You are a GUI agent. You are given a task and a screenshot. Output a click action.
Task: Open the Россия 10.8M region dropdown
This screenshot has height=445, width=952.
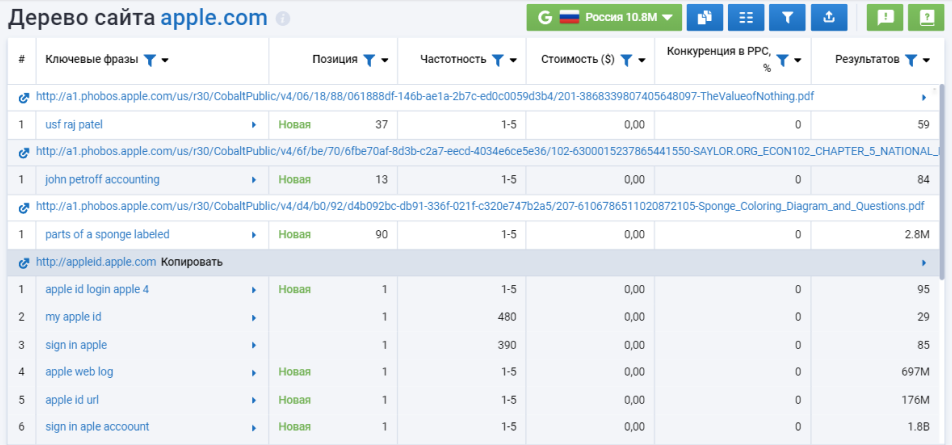[604, 18]
